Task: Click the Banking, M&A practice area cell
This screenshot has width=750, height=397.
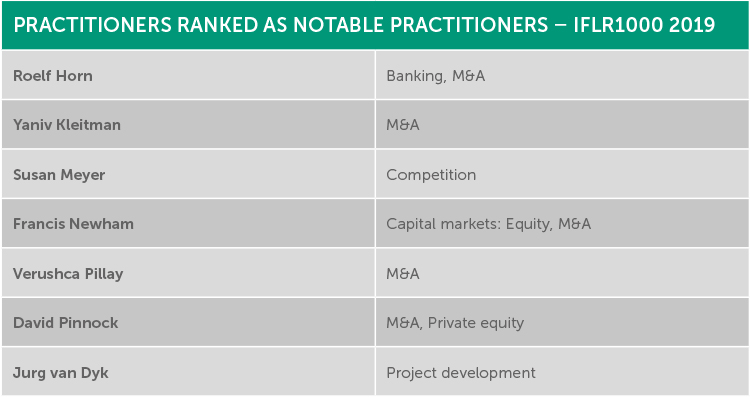Action: click(562, 75)
